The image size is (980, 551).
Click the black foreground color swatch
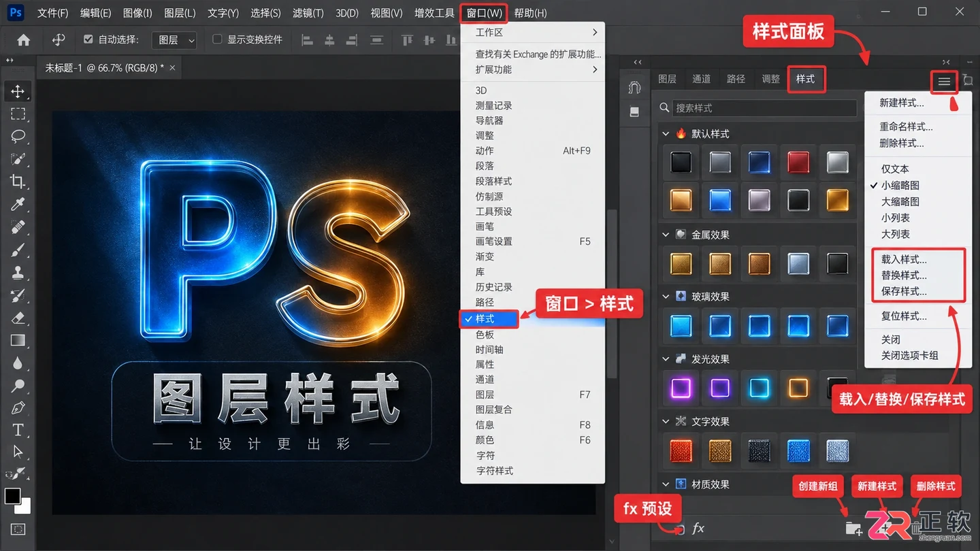pyautogui.click(x=12, y=495)
